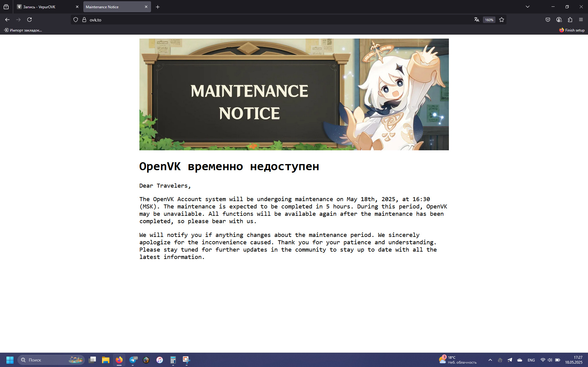Click the Telegram tray icon
Viewport: 588px width, 367px height.
[x=510, y=360]
